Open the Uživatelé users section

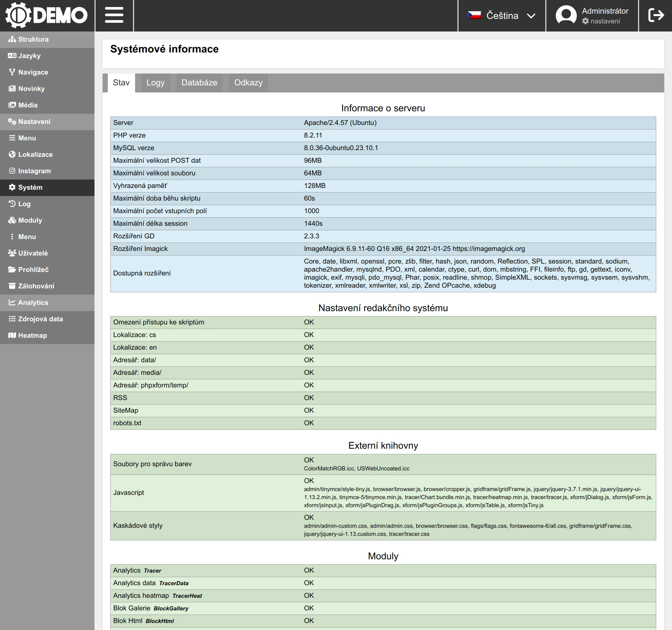pyautogui.click(x=33, y=253)
